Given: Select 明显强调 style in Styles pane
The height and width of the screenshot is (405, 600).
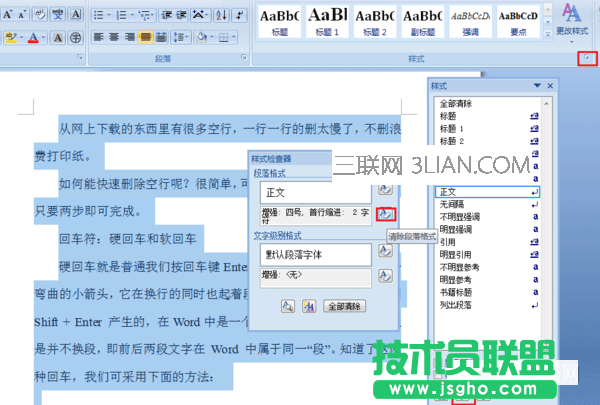Looking at the screenshot, I should pyautogui.click(x=488, y=229).
